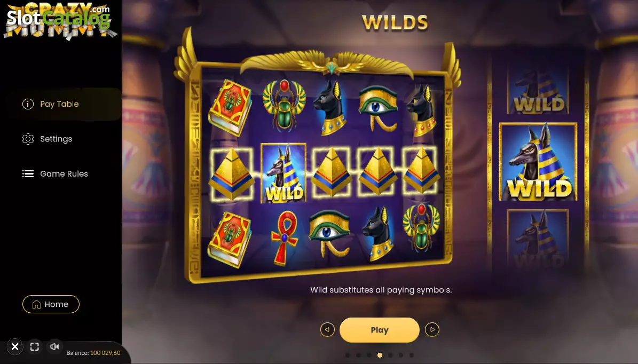This screenshot has height=364, width=638.
Task: Select the first page indicator dot
Action: [348, 355]
